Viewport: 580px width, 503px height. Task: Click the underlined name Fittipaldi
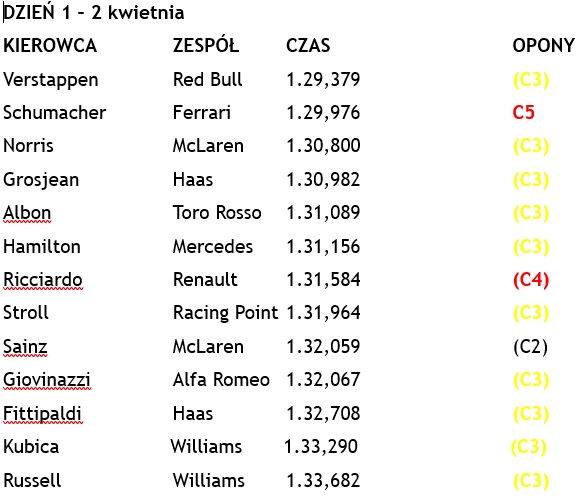[x=42, y=414]
